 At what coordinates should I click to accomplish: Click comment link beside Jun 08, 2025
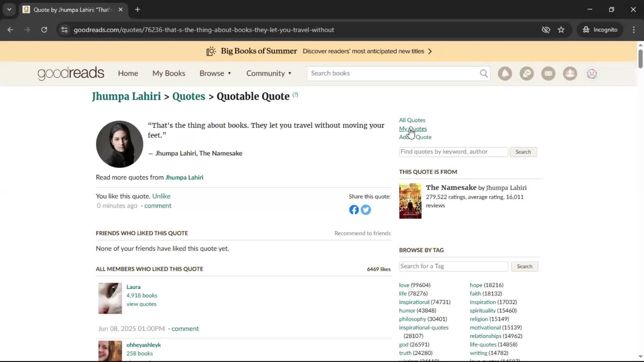tap(185, 329)
